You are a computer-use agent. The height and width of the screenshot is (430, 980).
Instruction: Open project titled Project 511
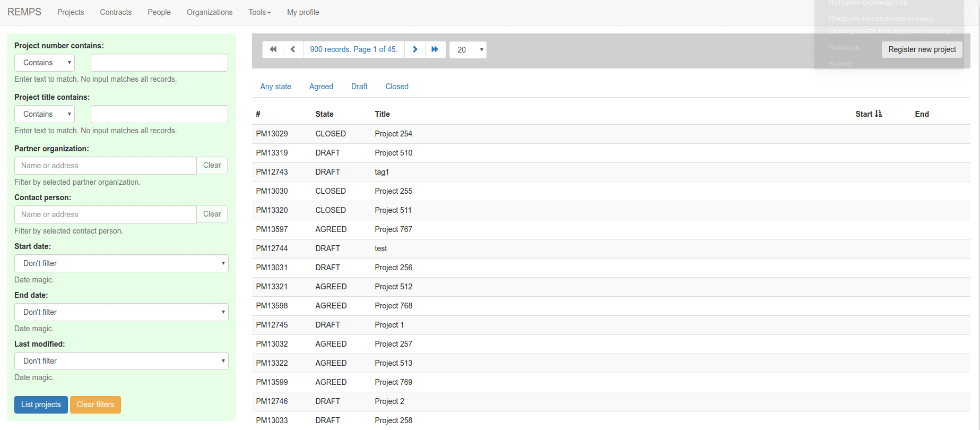click(x=393, y=210)
